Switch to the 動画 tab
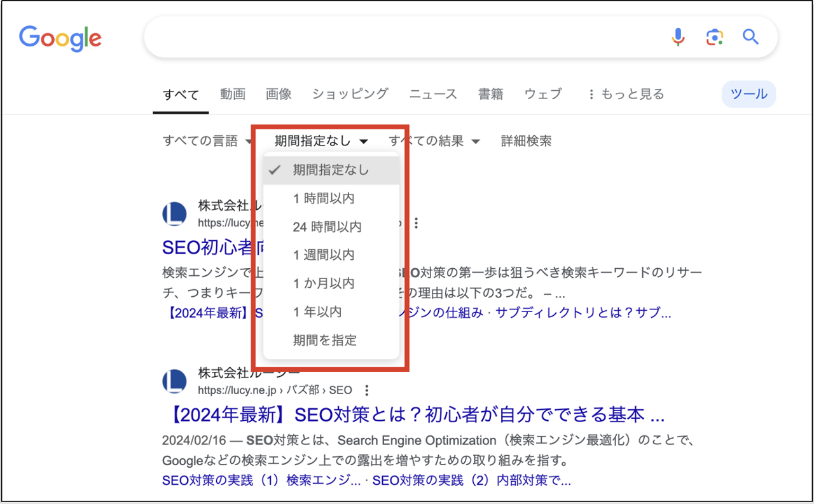814x504 pixels. pyautogui.click(x=233, y=94)
